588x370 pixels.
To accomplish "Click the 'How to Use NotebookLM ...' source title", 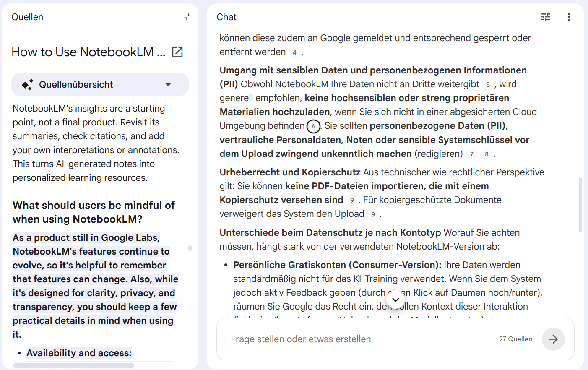I will [x=88, y=52].
